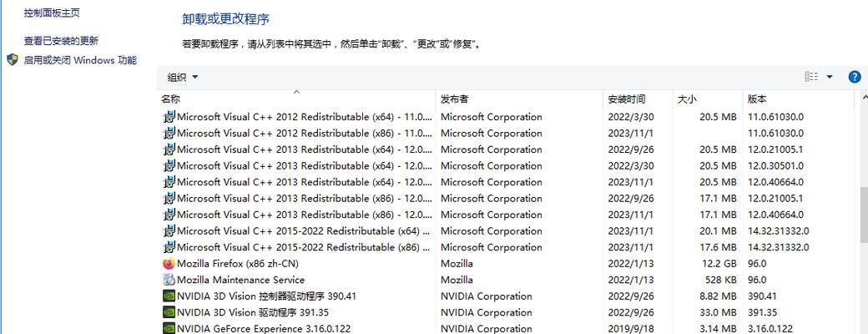Click the view layout icon in toolbar
The height and width of the screenshot is (334, 868).
point(811,77)
